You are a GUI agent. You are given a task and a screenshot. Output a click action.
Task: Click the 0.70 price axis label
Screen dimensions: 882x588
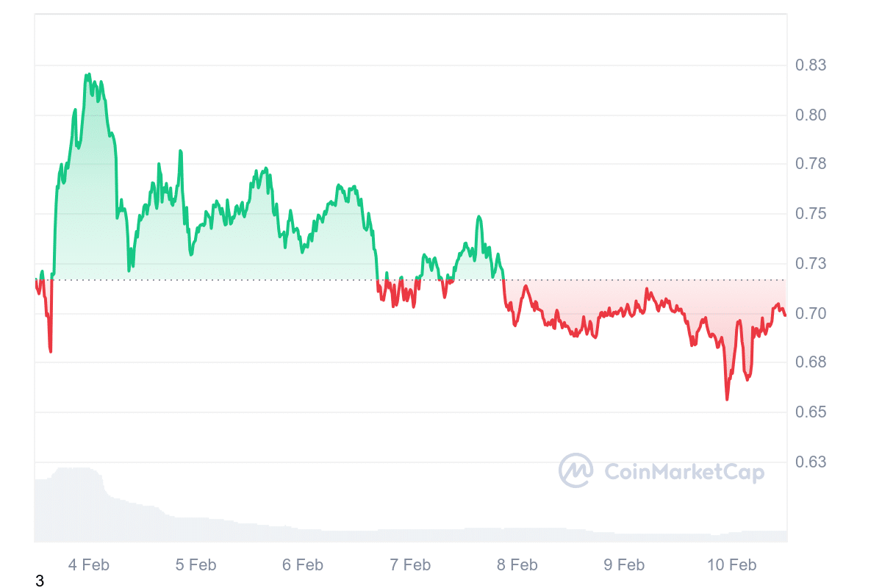[811, 314]
